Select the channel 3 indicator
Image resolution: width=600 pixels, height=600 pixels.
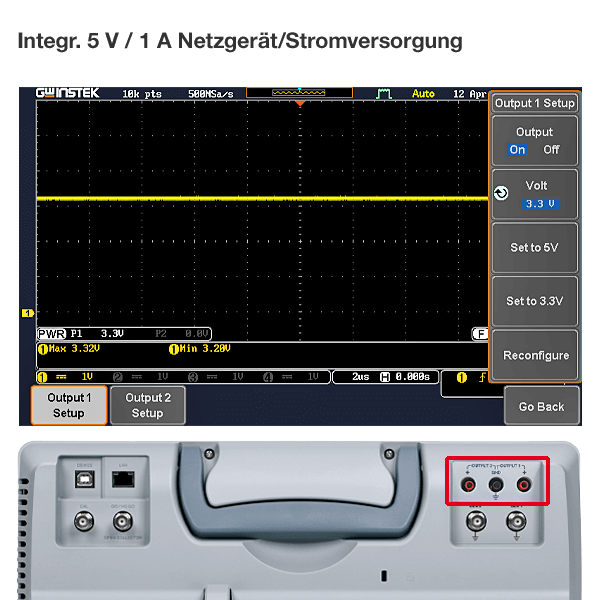pos(216,377)
